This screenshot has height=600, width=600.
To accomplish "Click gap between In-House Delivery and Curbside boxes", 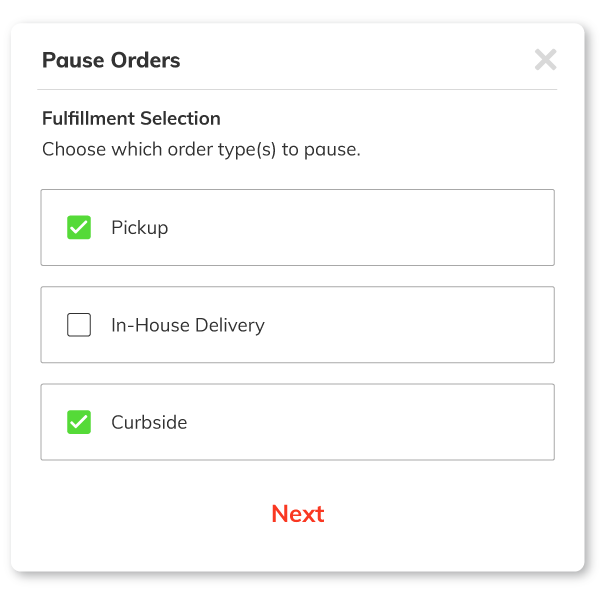I will (x=298, y=373).
